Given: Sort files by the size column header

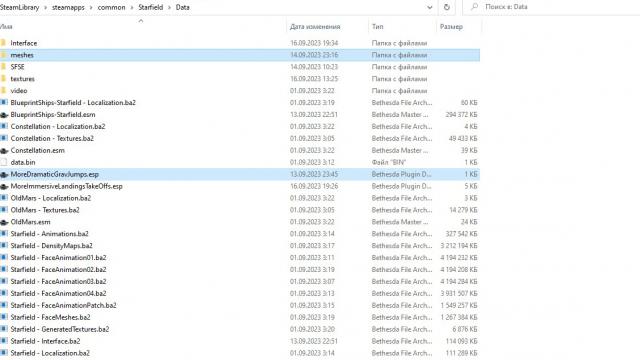Looking at the screenshot, I should pyautogui.click(x=451, y=27).
